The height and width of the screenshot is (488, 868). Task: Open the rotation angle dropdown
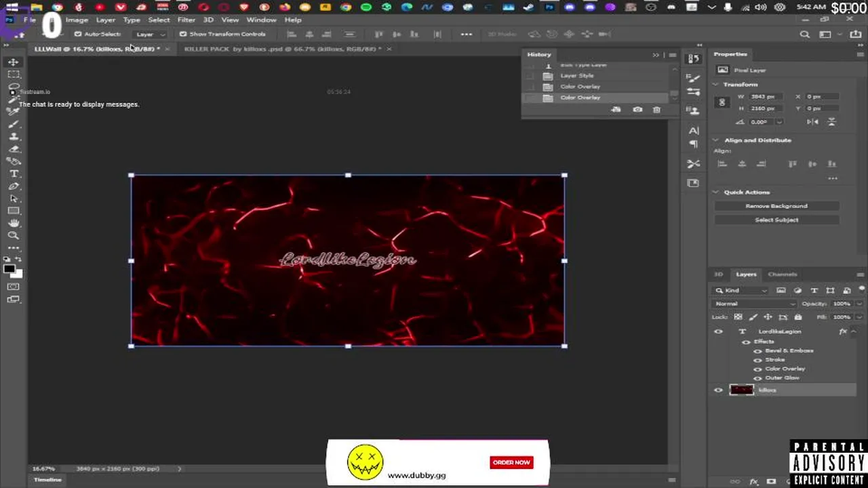coord(778,122)
